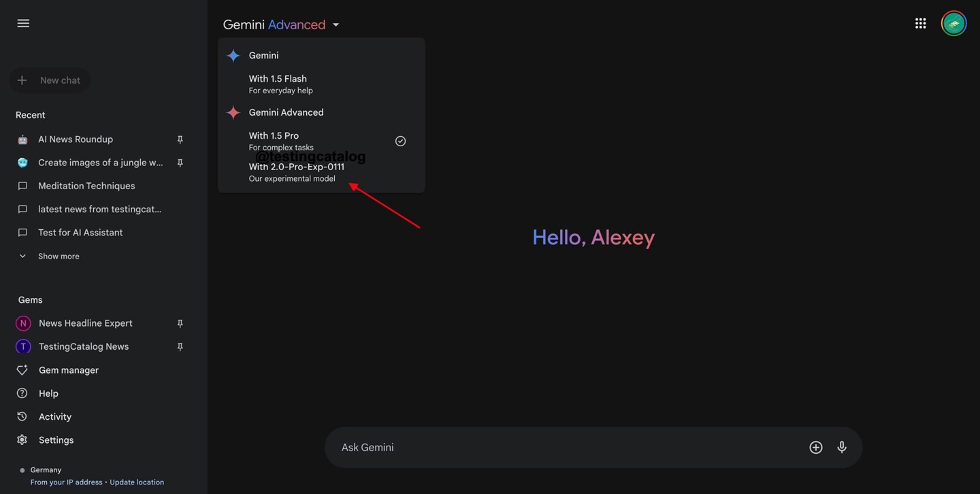Toggle the pin on TestingCatalog News gem

point(178,346)
